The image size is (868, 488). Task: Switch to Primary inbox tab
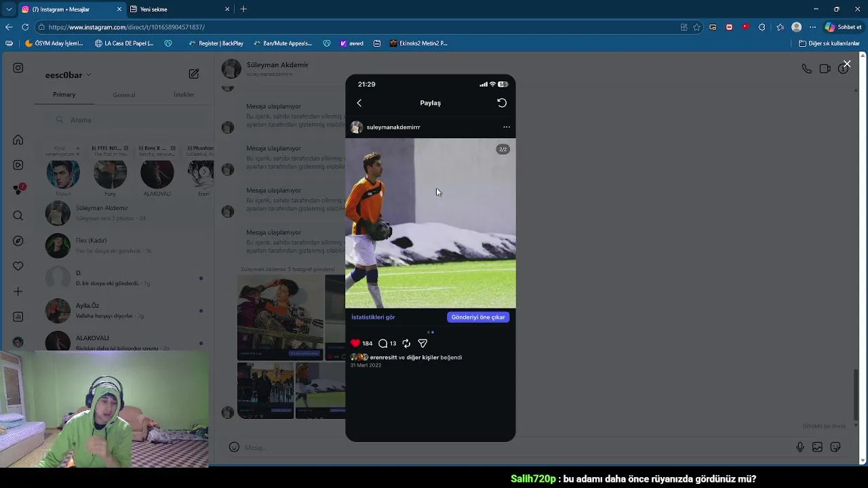tap(64, 95)
